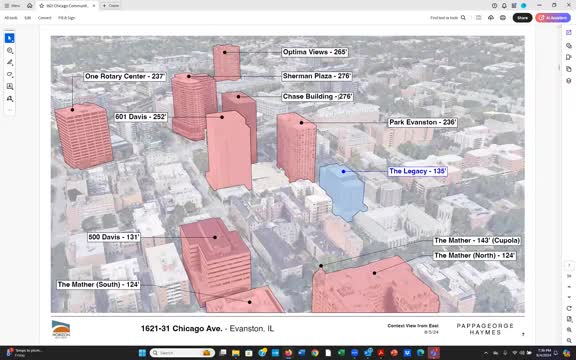576x360 pixels.
Task: Open the page thumbnails panel icon
Action: [569, 69]
